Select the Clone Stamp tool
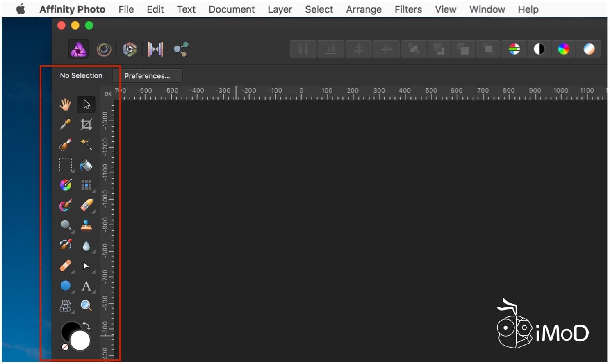Viewport: 610px width, 364px height. click(86, 225)
